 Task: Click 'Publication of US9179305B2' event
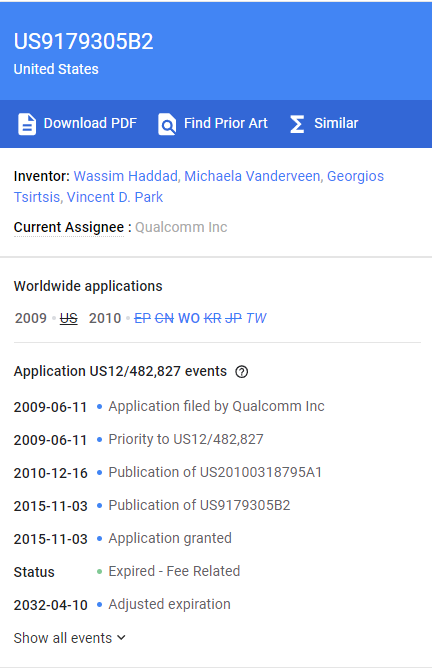point(199,505)
